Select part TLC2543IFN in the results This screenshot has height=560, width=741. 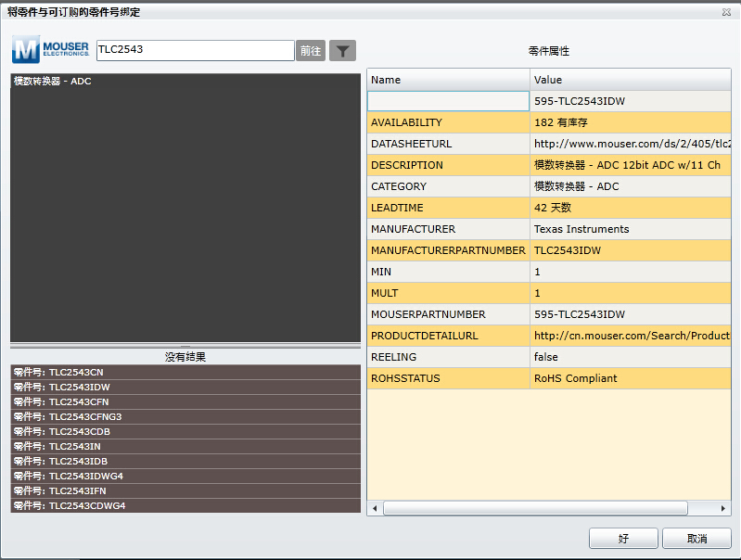(185, 490)
